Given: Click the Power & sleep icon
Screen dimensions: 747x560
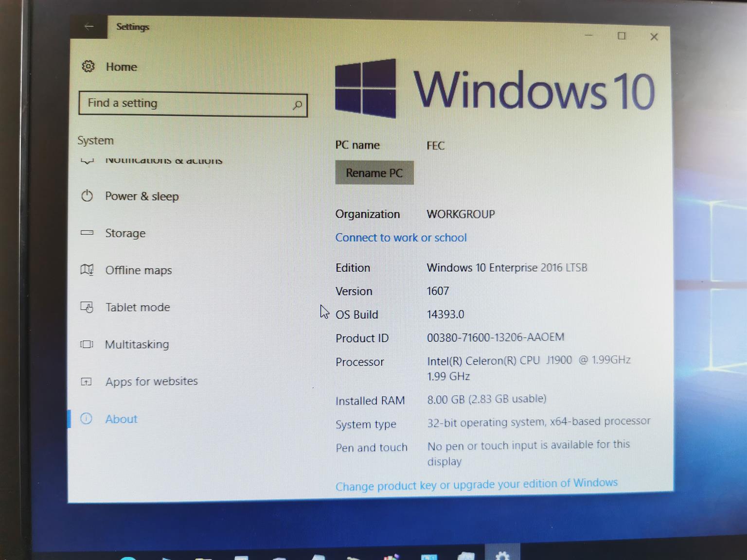Looking at the screenshot, I should click(87, 196).
